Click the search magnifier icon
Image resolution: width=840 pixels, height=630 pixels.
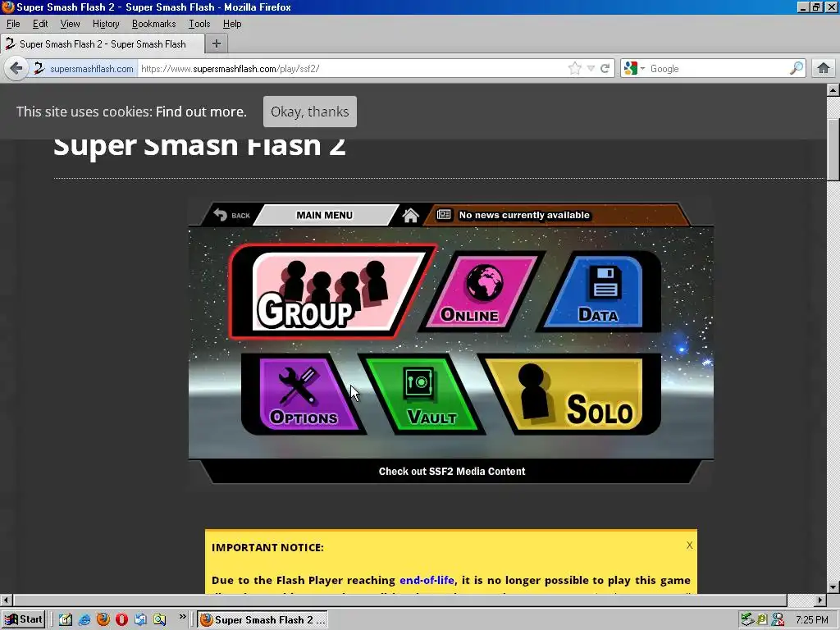pos(797,68)
